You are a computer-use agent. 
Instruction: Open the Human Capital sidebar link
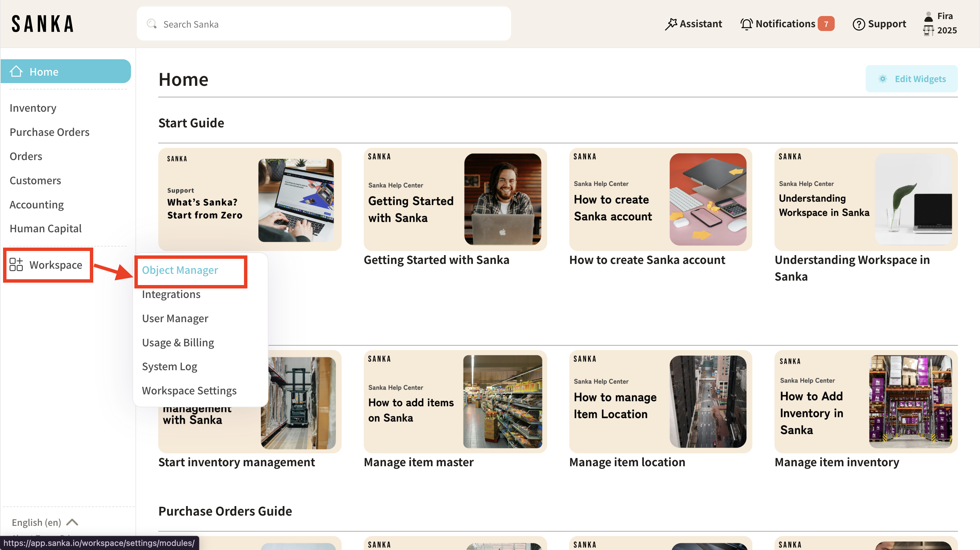point(46,229)
